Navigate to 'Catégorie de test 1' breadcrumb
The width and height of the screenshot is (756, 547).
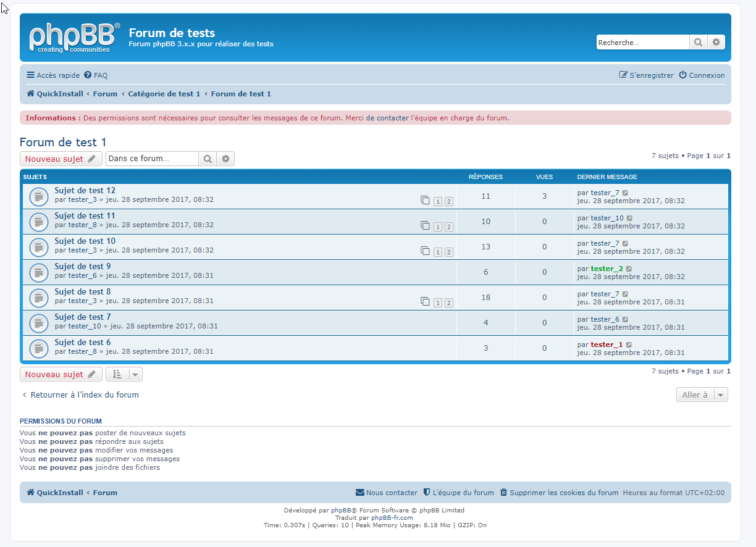point(164,94)
